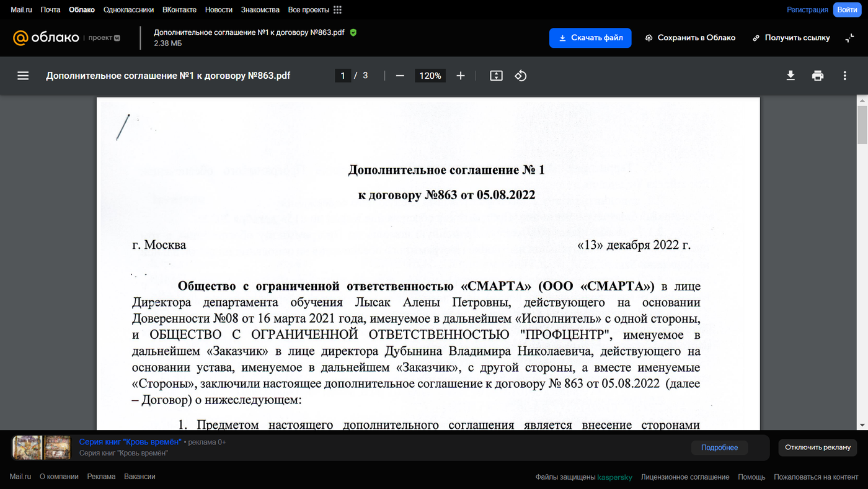Print the document
The height and width of the screenshot is (489, 868).
pyautogui.click(x=818, y=76)
